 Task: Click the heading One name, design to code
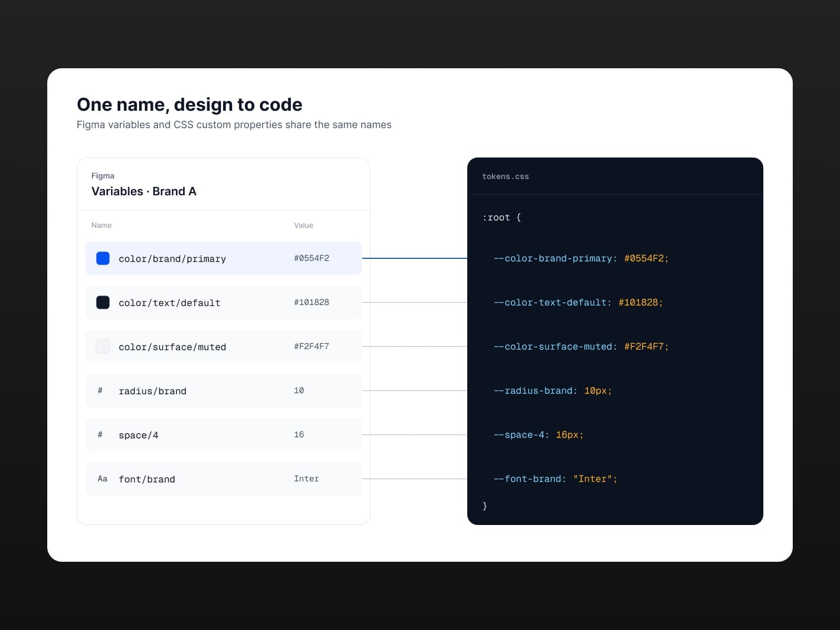coord(190,104)
